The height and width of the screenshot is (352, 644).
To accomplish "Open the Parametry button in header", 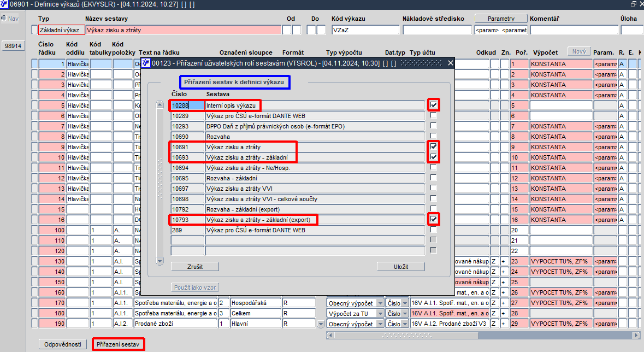I will (x=501, y=19).
